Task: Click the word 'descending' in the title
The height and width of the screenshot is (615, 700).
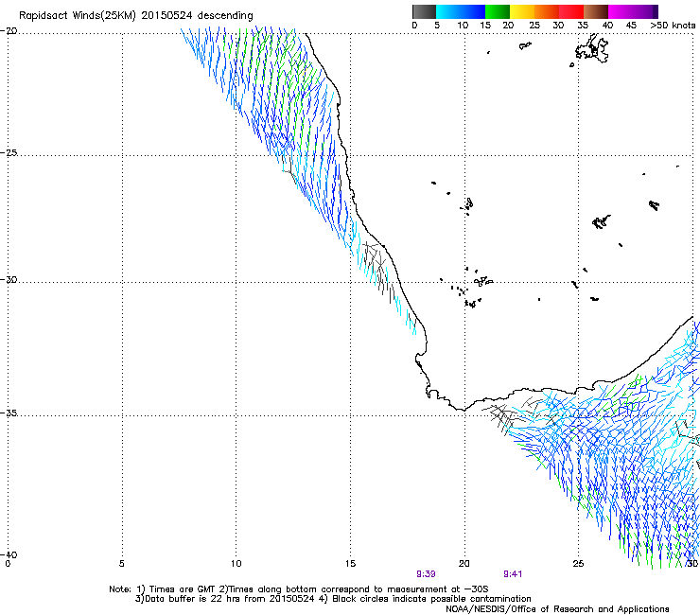Action: click(x=225, y=16)
